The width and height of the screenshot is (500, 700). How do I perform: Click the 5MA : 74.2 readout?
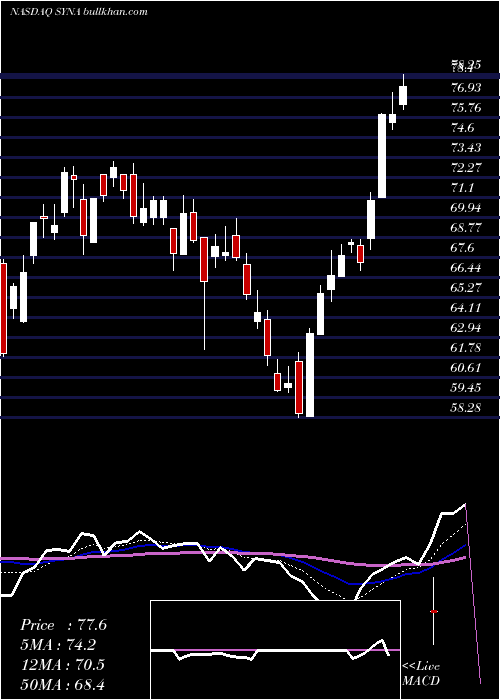point(58,645)
